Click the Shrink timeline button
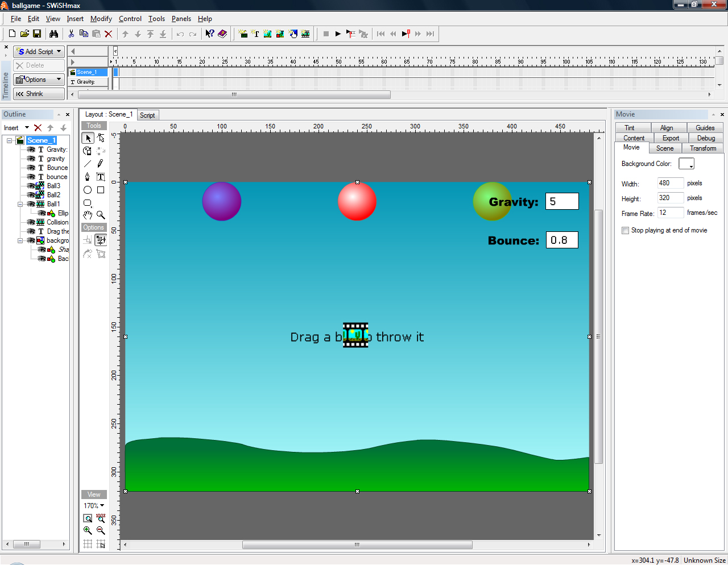 [x=39, y=94]
